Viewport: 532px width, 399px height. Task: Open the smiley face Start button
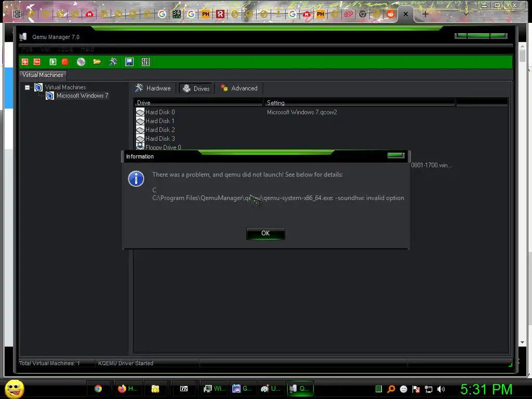tap(14, 389)
